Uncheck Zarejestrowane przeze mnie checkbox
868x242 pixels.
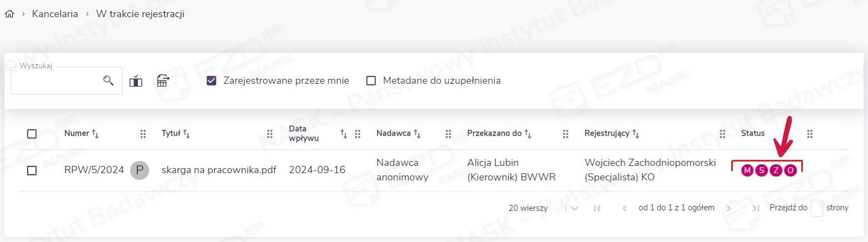[x=211, y=80]
